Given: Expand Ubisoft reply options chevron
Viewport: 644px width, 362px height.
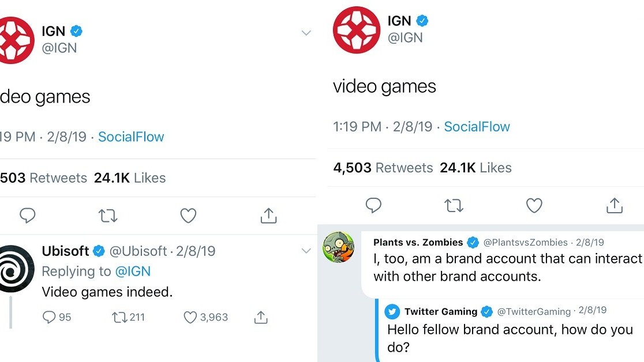Looking at the screenshot, I should click(x=306, y=251).
